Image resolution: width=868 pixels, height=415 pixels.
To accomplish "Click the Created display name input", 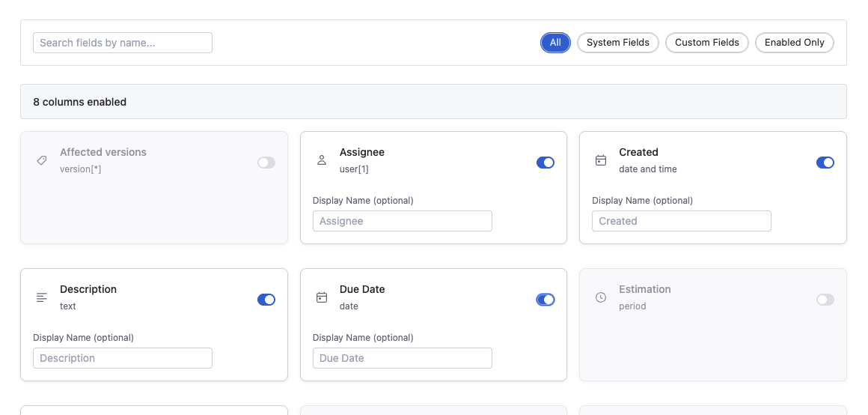I will tap(681, 221).
